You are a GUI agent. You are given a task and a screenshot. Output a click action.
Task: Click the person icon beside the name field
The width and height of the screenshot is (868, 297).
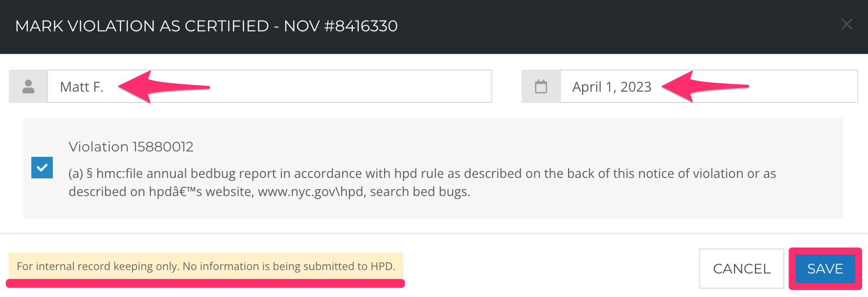[x=28, y=87]
